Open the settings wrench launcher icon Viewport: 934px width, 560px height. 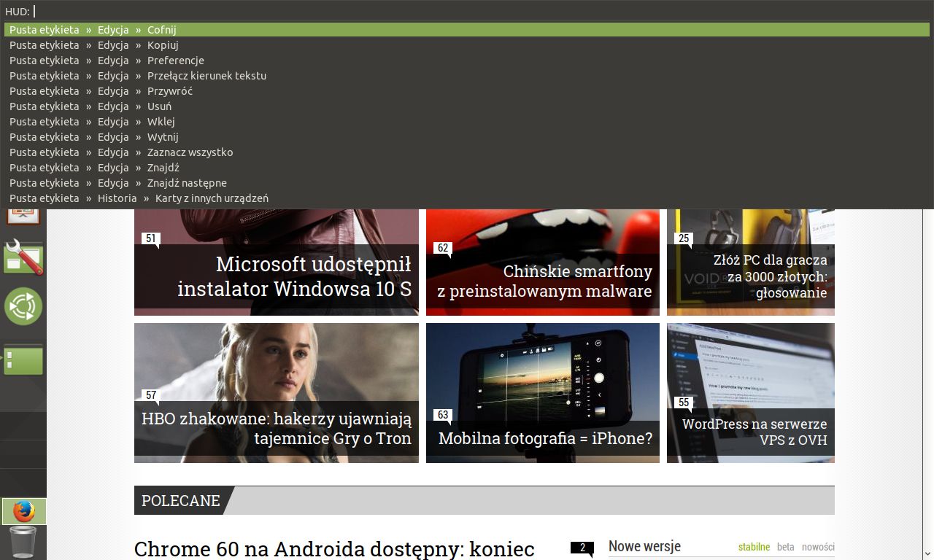click(23, 257)
